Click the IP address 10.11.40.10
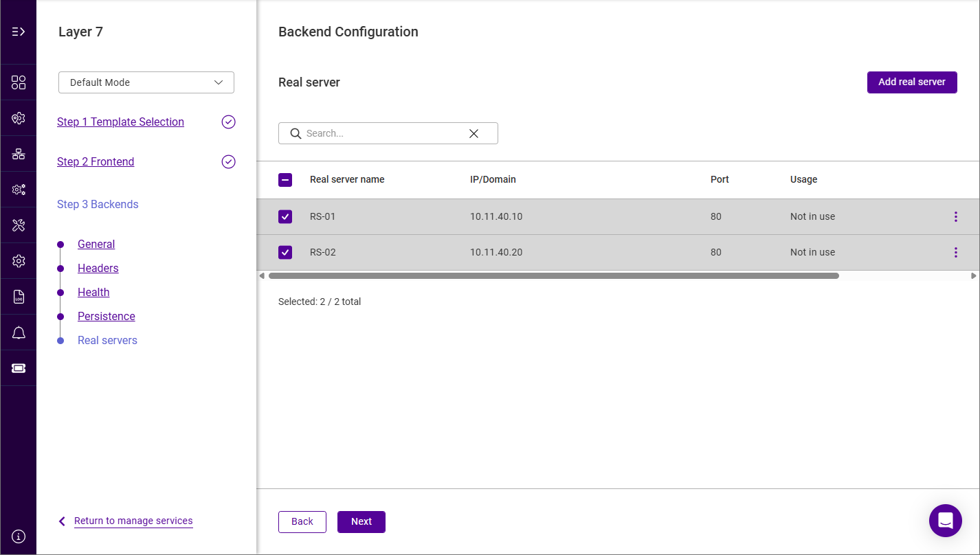The image size is (980, 555). pyautogui.click(x=496, y=216)
